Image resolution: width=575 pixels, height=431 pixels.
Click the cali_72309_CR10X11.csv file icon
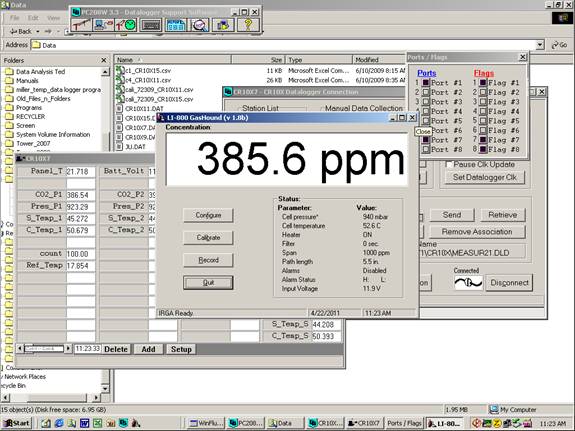point(120,89)
